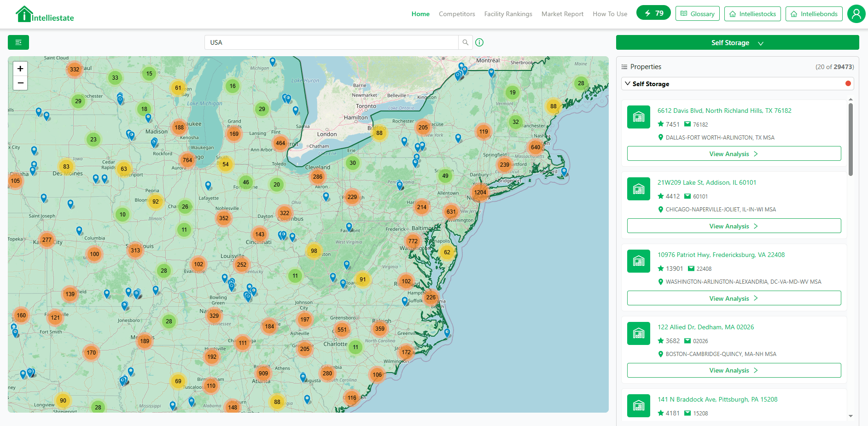Zoom in using the map plus control
This screenshot has width=868, height=426.
(x=20, y=68)
